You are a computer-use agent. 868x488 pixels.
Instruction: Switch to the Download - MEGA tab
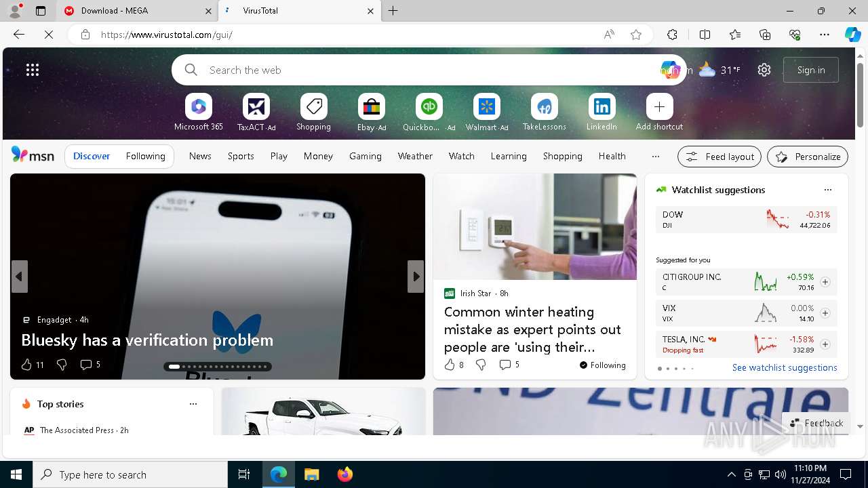click(137, 11)
